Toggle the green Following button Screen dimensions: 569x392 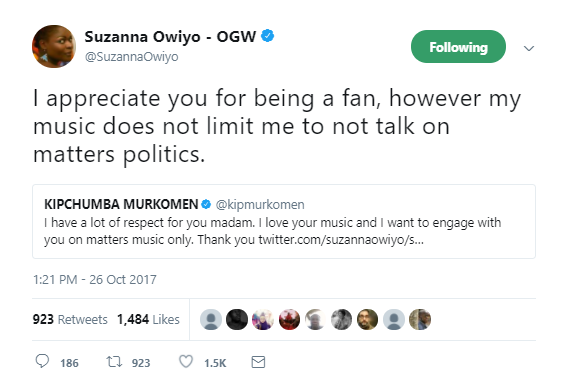(458, 47)
